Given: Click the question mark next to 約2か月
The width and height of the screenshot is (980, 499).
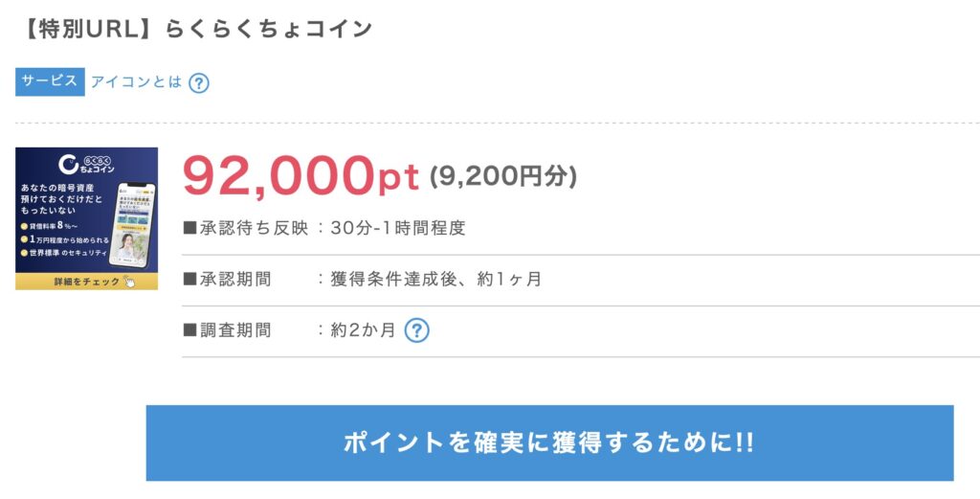Looking at the screenshot, I should coord(416,330).
